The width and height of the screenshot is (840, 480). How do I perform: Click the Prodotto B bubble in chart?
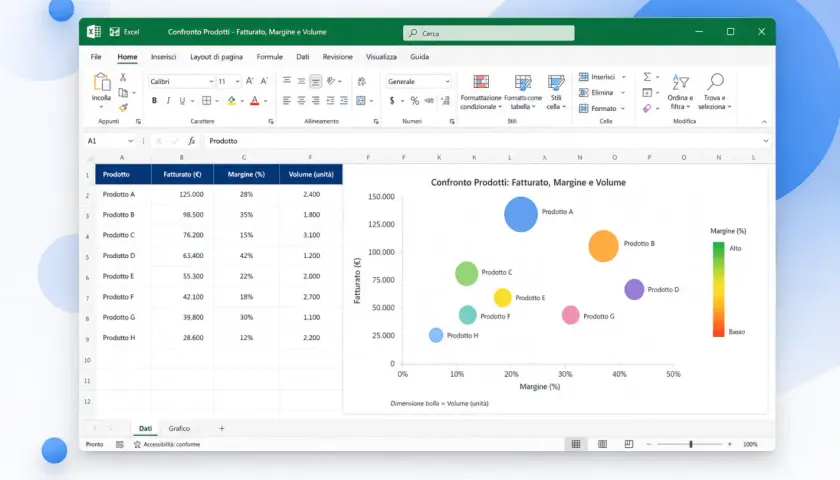pos(603,246)
